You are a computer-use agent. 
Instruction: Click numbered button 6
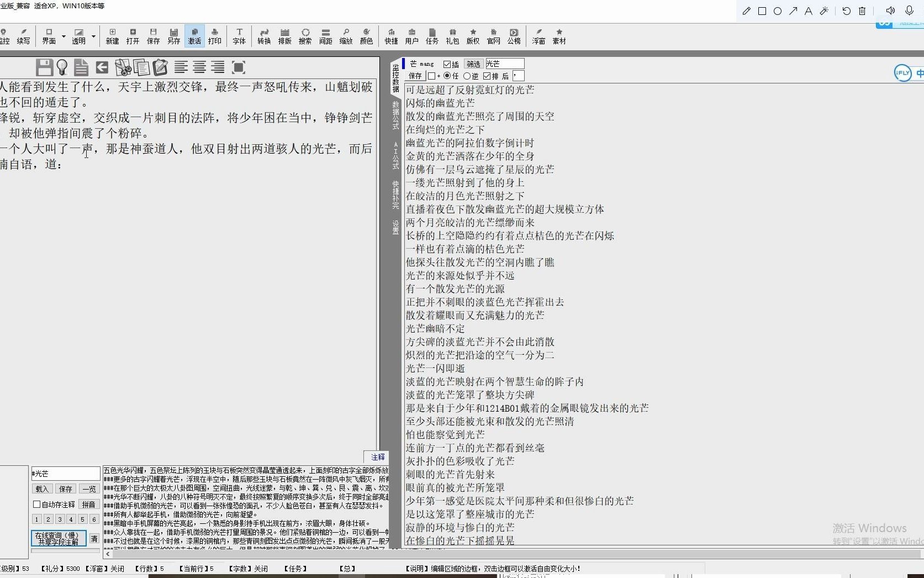[x=94, y=519]
